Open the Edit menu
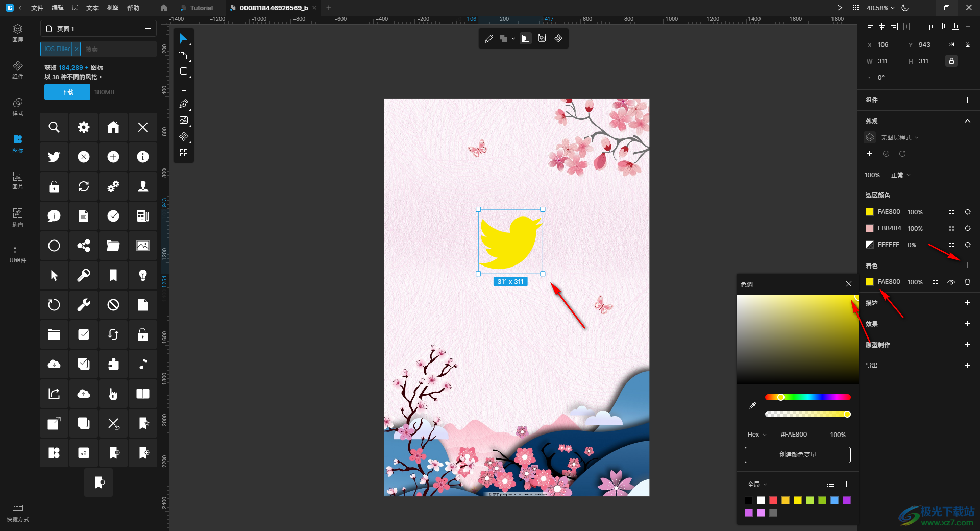980x531 pixels. pyautogui.click(x=58, y=8)
